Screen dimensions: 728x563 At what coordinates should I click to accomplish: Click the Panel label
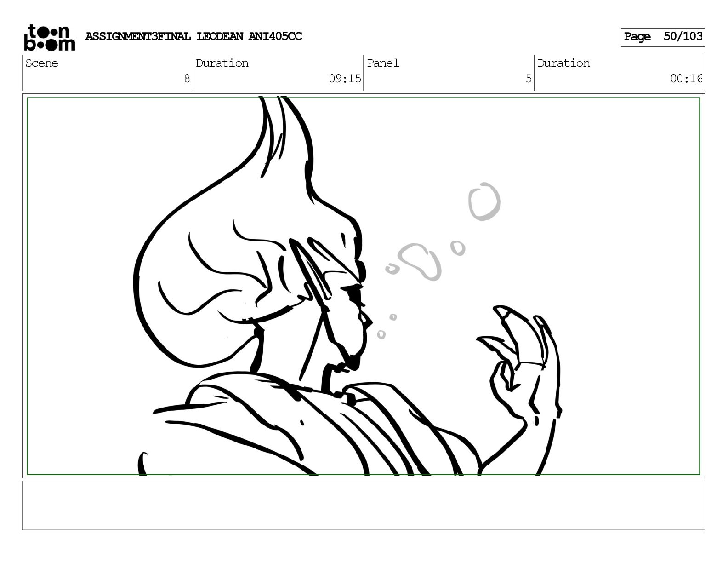pyautogui.click(x=383, y=63)
